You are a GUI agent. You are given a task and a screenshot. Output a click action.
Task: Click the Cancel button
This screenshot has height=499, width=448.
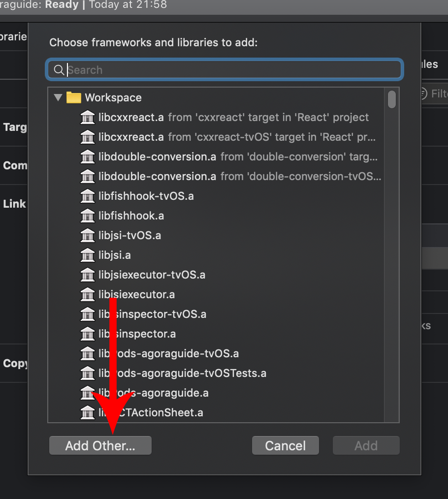coord(286,445)
